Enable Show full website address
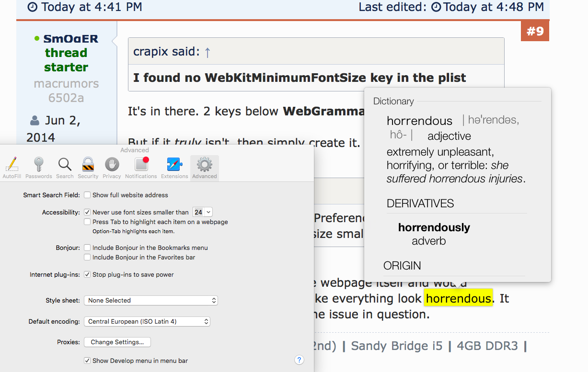The width and height of the screenshot is (588, 372). pos(87,195)
